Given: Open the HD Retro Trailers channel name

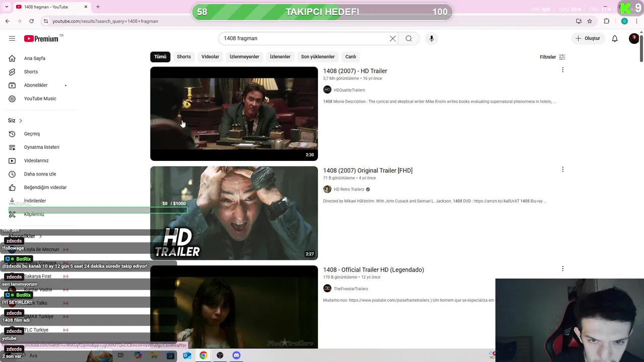Looking at the screenshot, I should coord(349,190).
